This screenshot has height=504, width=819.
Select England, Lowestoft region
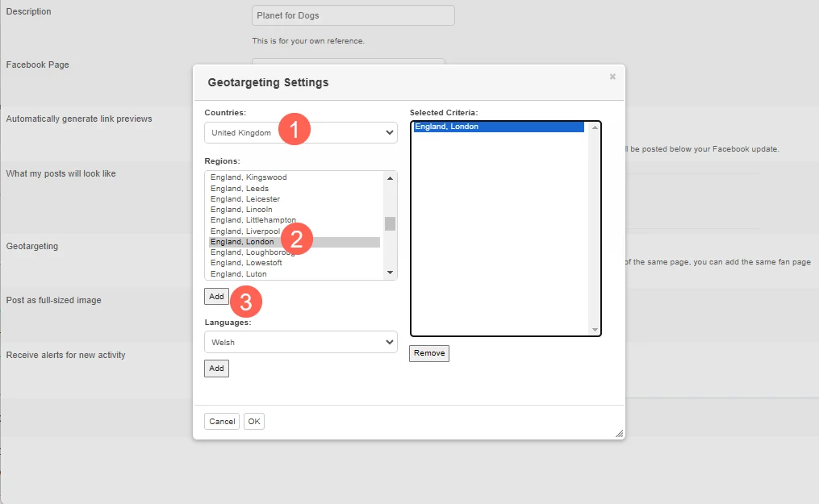246,263
